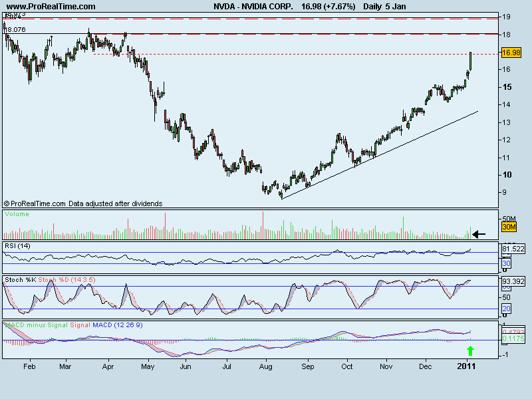Select the 81.522 RSI value box
The height and width of the screenshot is (399, 532).
(x=513, y=249)
